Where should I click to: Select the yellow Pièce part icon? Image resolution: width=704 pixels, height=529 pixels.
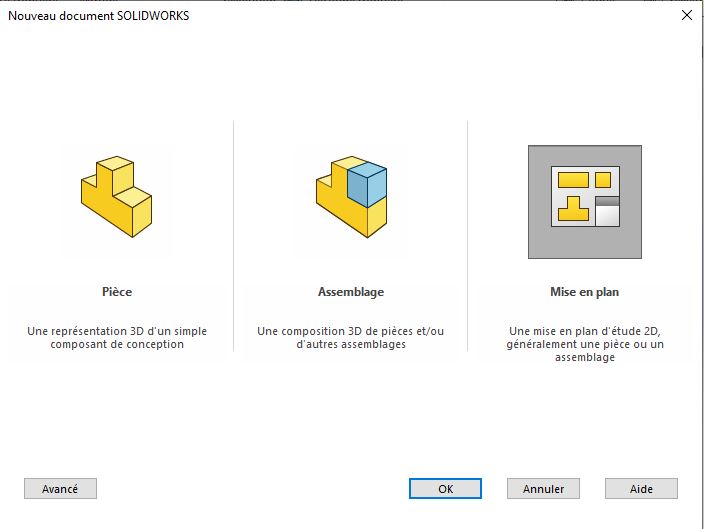(116, 197)
